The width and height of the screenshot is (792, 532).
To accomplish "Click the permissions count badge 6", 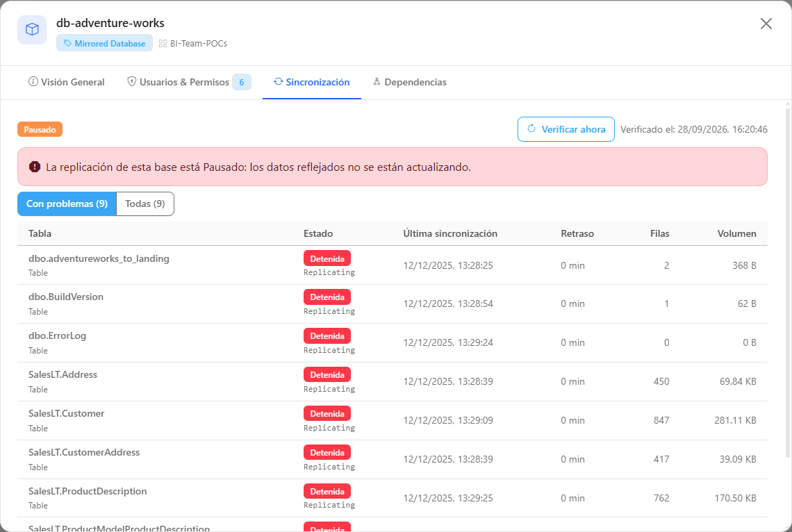I will point(242,82).
